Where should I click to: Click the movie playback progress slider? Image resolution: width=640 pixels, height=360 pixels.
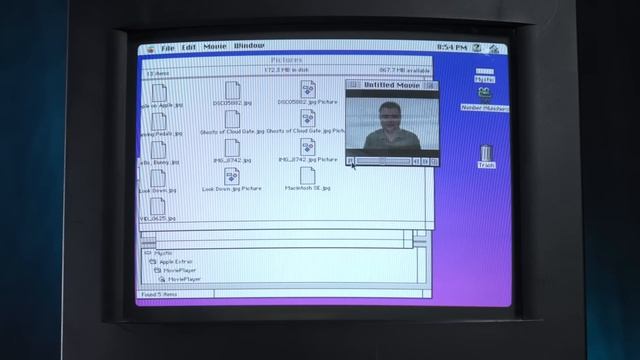pos(383,162)
